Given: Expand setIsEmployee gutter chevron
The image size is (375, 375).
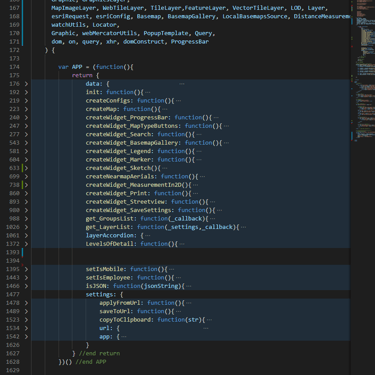Looking at the screenshot, I should coord(26,278).
